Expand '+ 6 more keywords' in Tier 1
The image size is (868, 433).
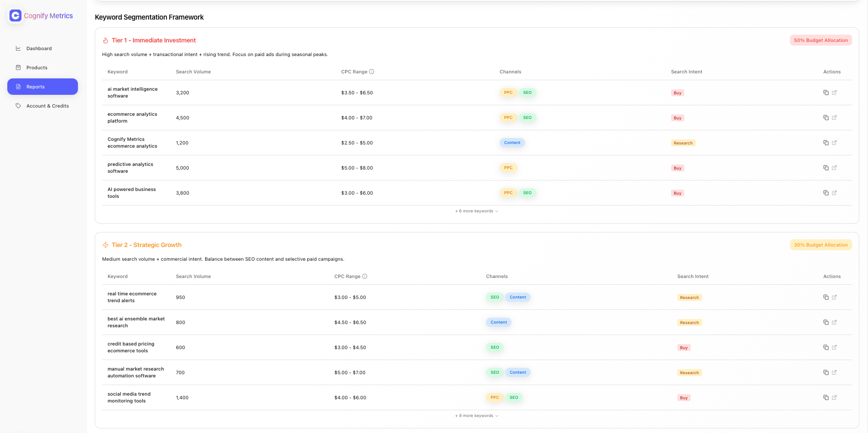point(476,211)
